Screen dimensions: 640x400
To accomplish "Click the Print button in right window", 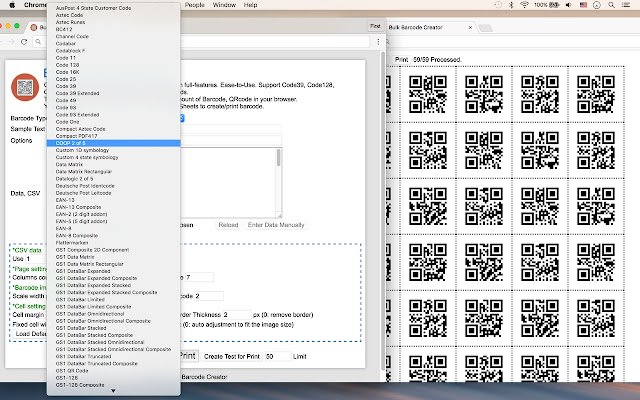I will [401, 60].
